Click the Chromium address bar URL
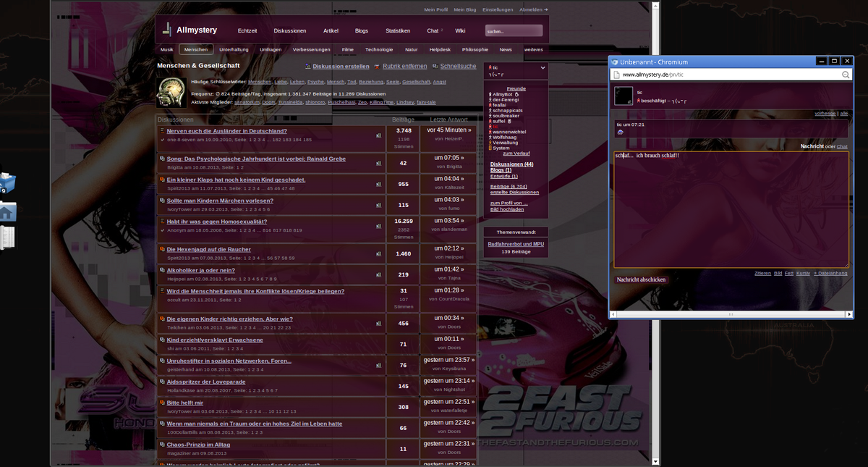This screenshot has height=467, width=868. coord(652,75)
